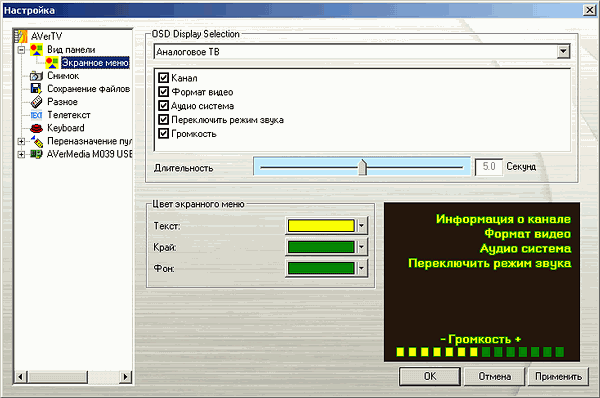The image size is (600, 398).
Task: Click the green Фон color swatch
Action: click(321, 269)
